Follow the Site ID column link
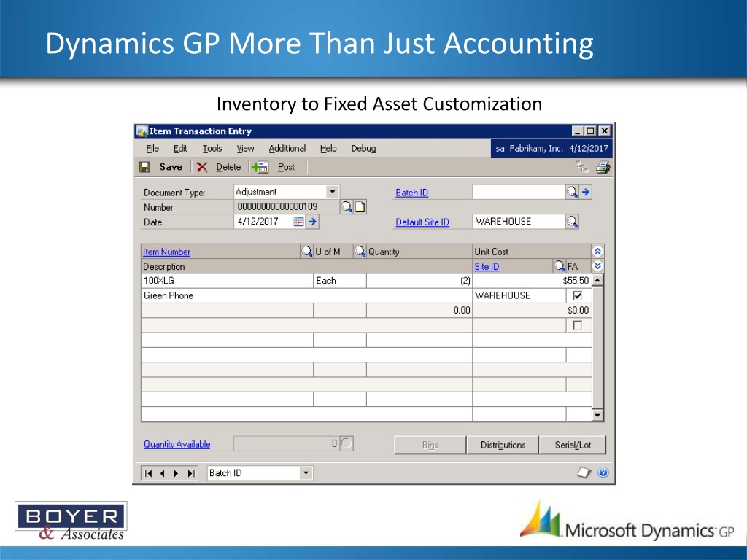The height and width of the screenshot is (560, 747). [487, 266]
